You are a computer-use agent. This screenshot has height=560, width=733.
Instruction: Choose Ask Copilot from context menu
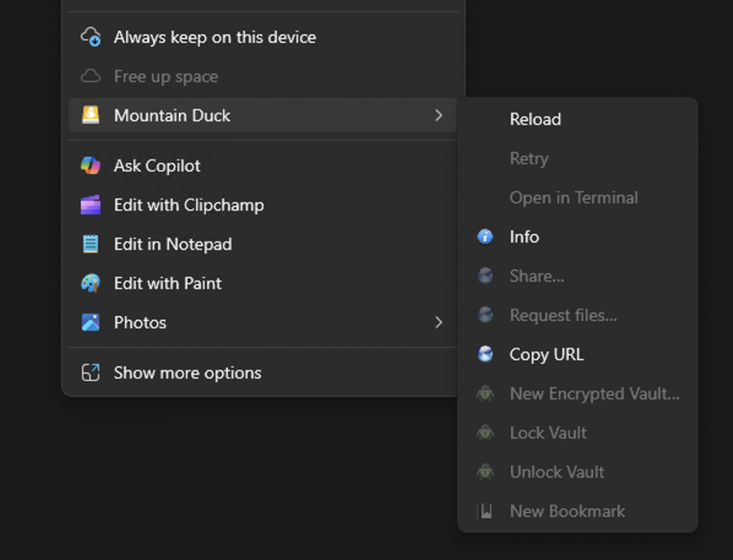click(263, 166)
